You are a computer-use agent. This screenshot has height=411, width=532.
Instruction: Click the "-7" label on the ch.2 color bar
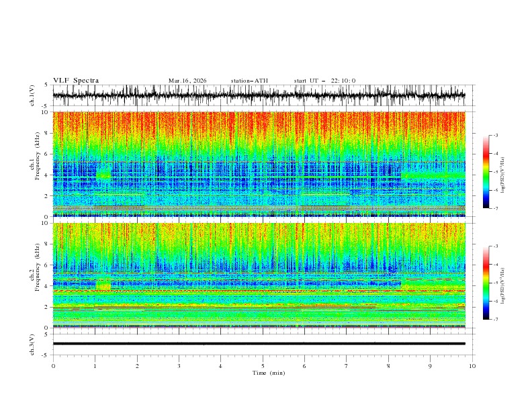pyautogui.click(x=495, y=320)
